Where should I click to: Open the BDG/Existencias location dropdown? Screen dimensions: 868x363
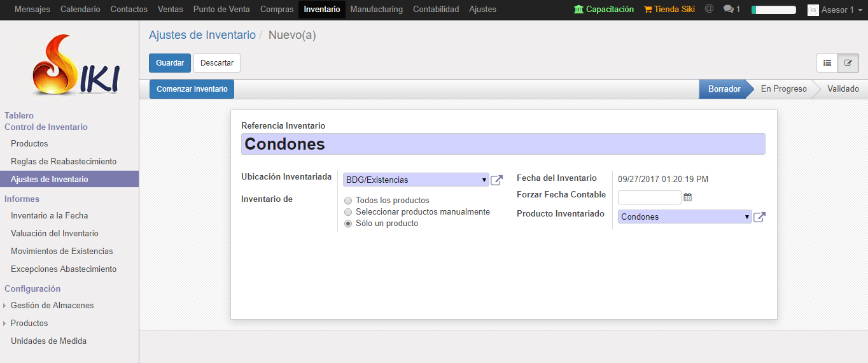click(416, 180)
